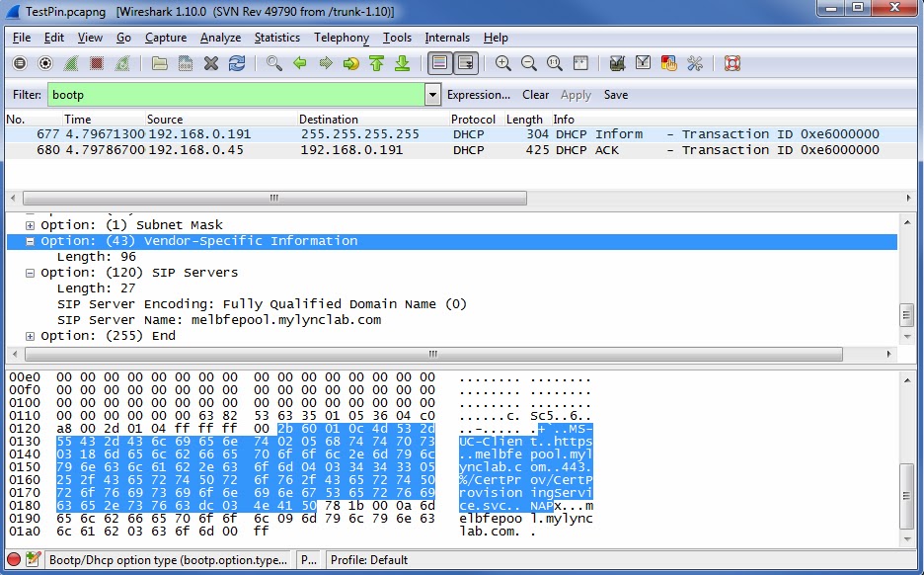Image resolution: width=924 pixels, height=575 pixels.
Task: Open the filter history dropdown
Action: pyautogui.click(x=432, y=95)
